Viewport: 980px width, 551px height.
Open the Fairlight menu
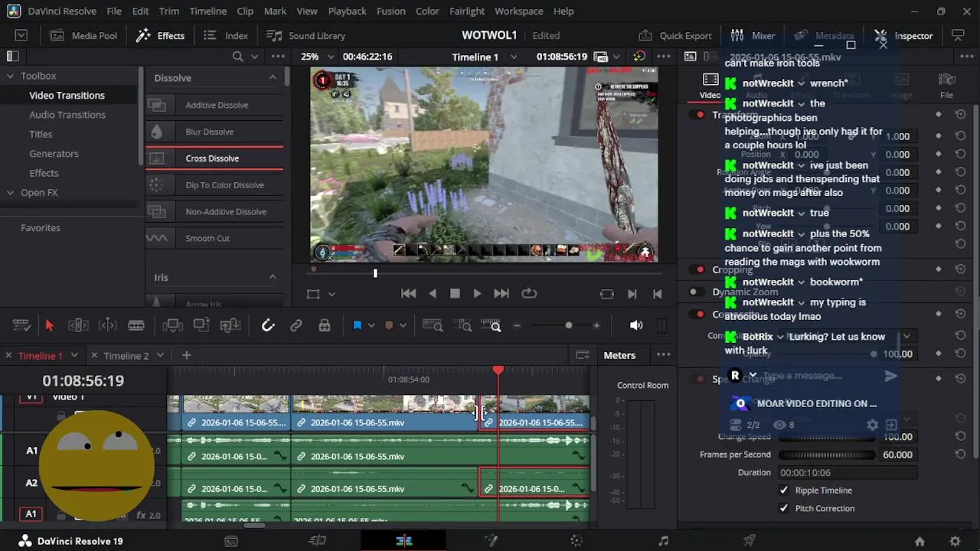[467, 11]
